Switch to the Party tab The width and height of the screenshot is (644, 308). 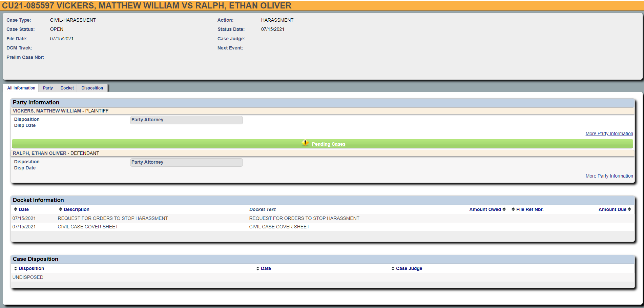coord(48,88)
